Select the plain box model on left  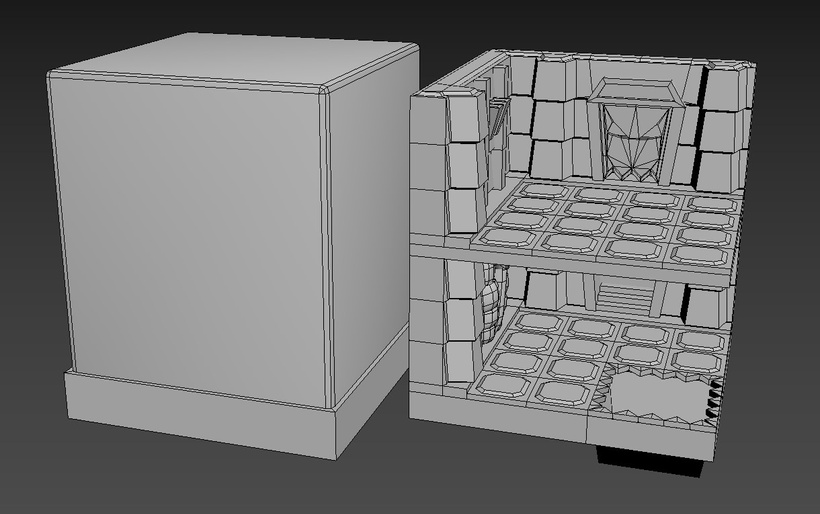tap(190, 240)
